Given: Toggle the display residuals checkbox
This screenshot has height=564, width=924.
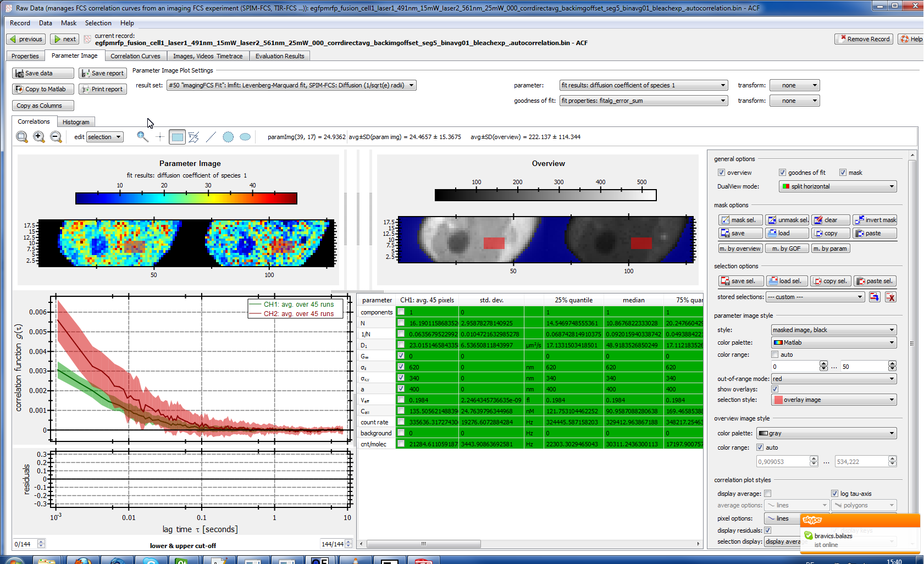Looking at the screenshot, I should click(768, 530).
